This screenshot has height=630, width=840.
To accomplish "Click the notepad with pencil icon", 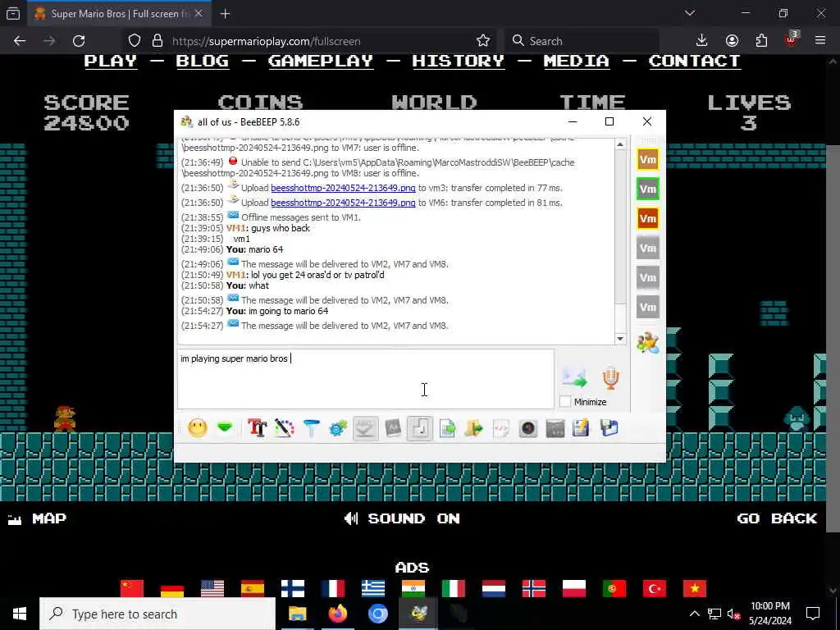I will pyautogui.click(x=582, y=428).
